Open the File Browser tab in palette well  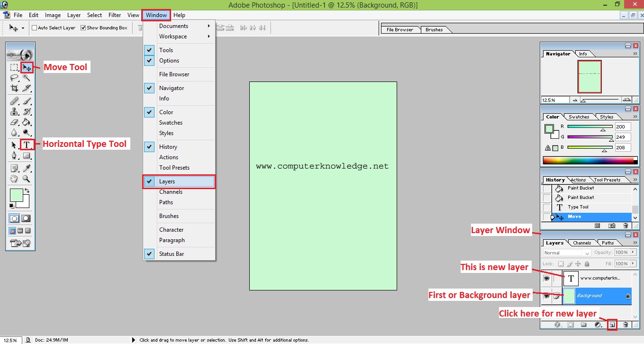pyautogui.click(x=400, y=29)
